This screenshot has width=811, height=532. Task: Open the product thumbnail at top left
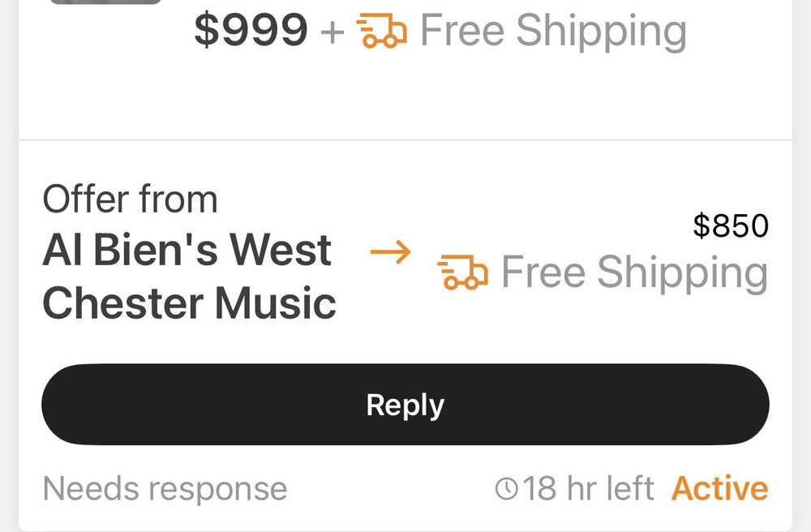[105, 2]
